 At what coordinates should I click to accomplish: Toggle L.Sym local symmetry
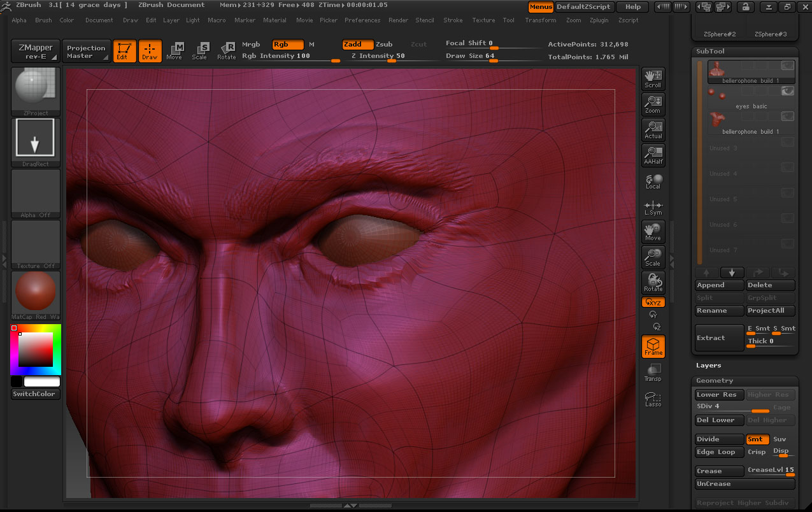653,208
